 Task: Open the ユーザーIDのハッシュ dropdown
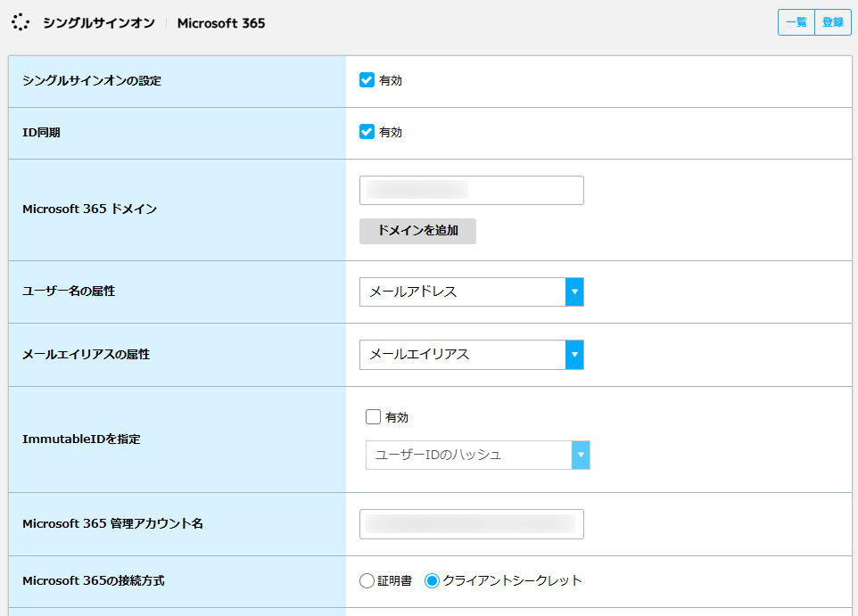(478, 456)
